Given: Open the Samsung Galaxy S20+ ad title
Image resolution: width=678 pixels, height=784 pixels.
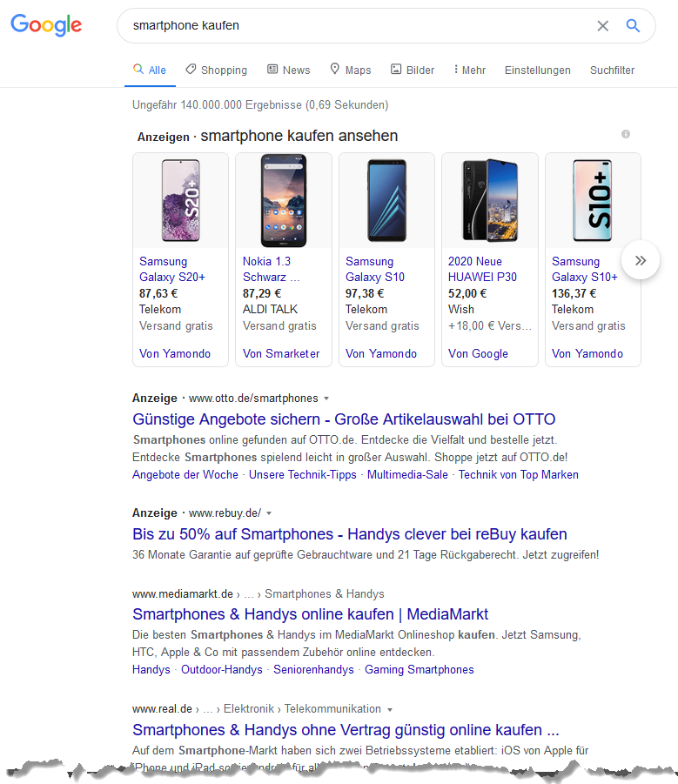Looking at the screenshot, I should click(x=172, y=269).
